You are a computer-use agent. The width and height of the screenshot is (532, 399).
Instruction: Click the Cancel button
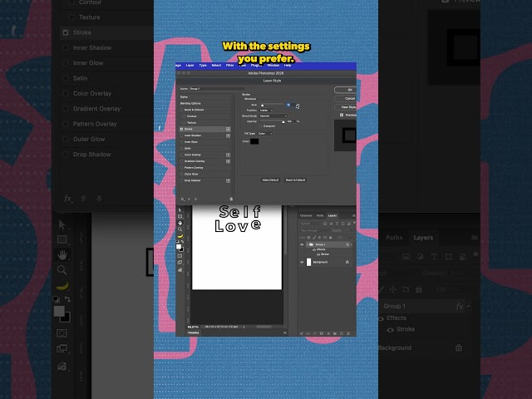tap(346, 99)
